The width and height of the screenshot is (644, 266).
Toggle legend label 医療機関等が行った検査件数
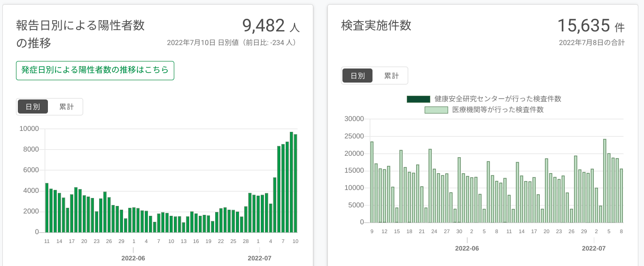(x=497, y=110)
